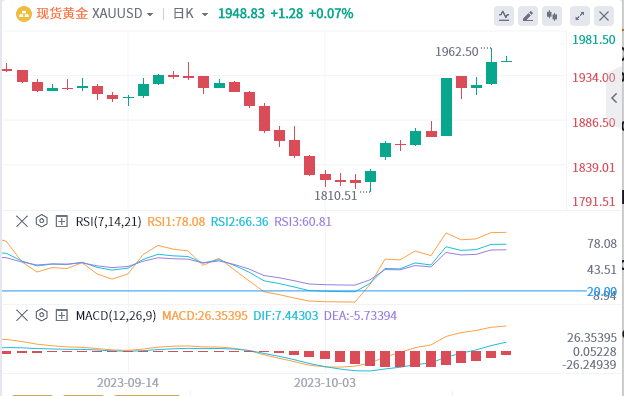Click the 26.35395 MACD axis label
Screen dimensions: 624x396
[x=592, y=338]
